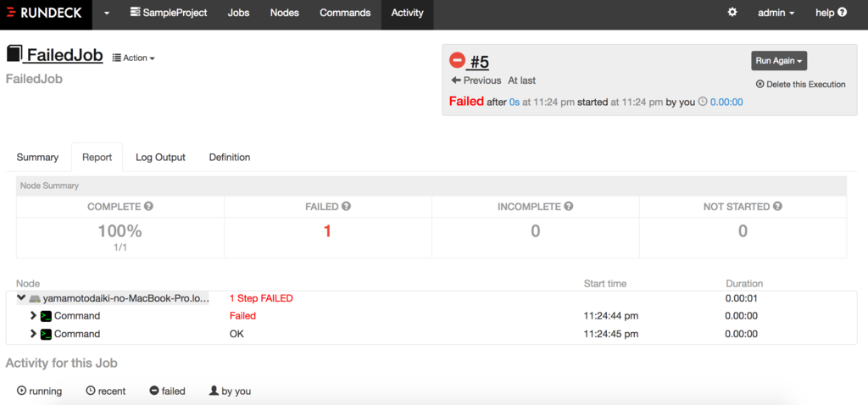The height and width of the screenshot is (405, 868).
Task: Click the Activity for this Job heading
Action: (61, 363)
